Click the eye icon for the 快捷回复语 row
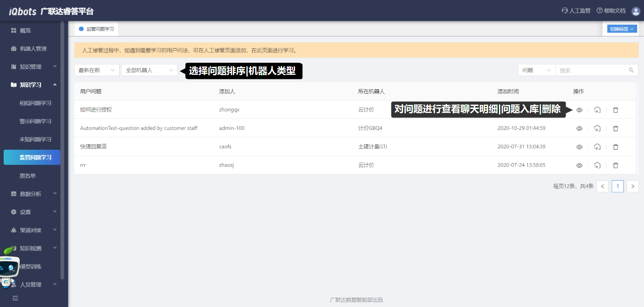 tap(579, 147)
